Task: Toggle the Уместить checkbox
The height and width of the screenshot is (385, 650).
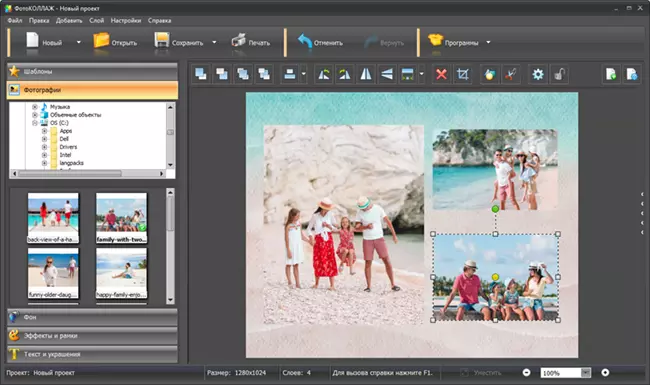Action: pyautogui.click(x=465, y=373)
